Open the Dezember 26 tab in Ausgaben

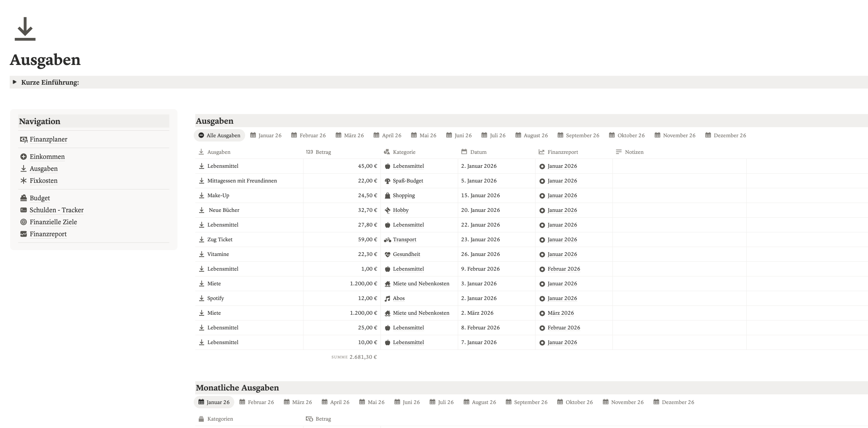pyautogui.click(x=725, y=135)
